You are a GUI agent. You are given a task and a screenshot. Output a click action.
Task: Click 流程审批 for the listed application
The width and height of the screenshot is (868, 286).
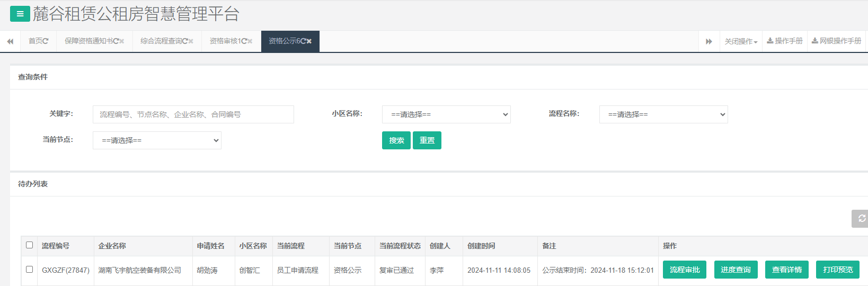(684, 270)
